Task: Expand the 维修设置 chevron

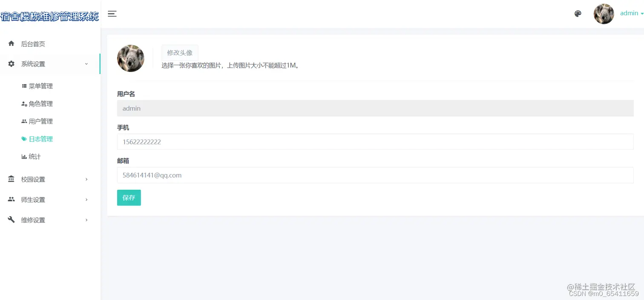Action: tap(86, 220)
